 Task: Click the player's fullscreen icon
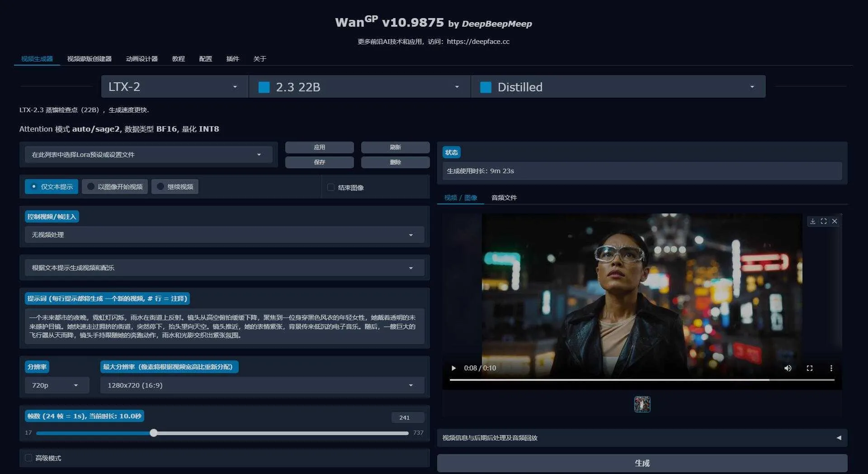coord(810,368)
